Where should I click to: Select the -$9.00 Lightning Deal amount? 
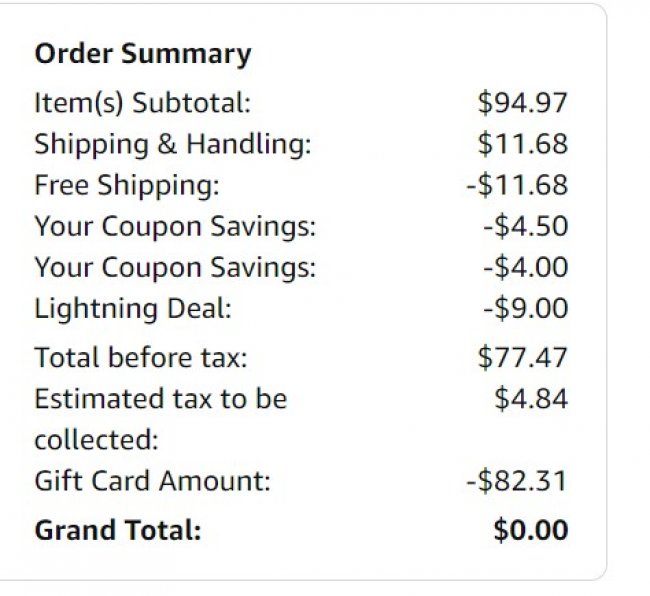(524, 308)
